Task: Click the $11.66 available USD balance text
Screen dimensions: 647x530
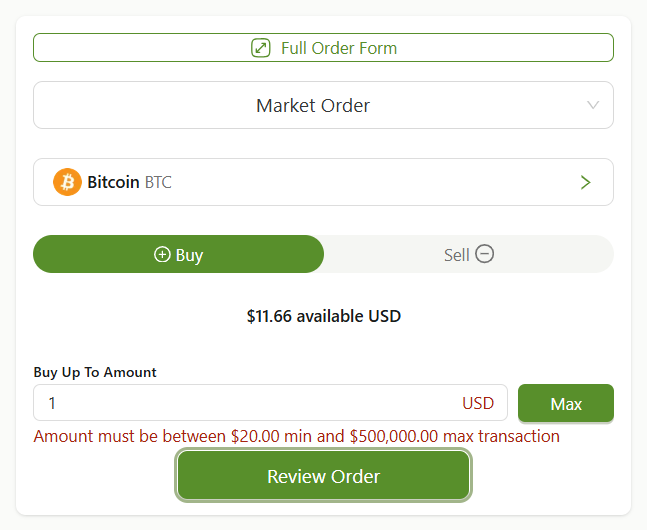Action: click(324, 316)
